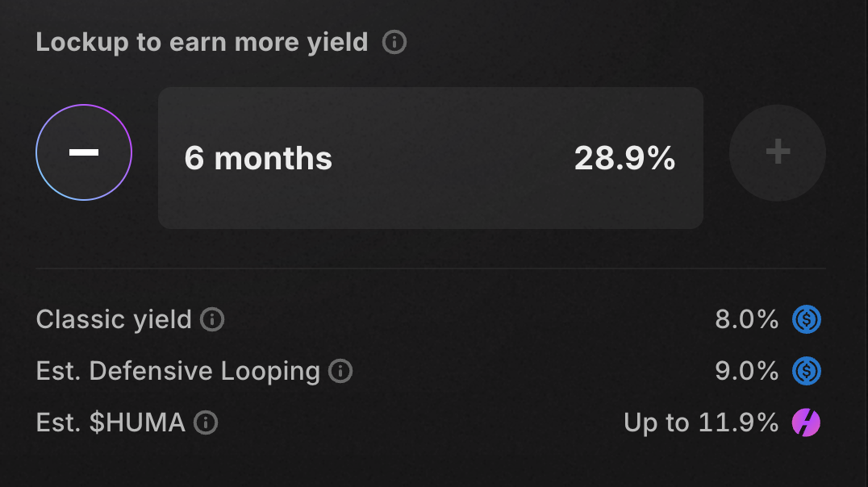This screenshot has width=868, height=487.
Task: Open the info tooltip for Lockup to earn more yield
Action: click(394, 43)
